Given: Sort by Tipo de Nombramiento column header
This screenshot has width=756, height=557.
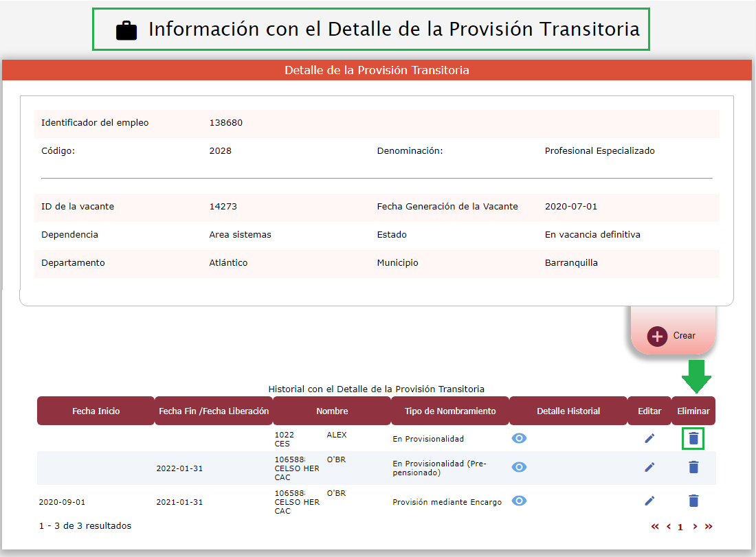Looking at the screenshot, I should pos(450,411).
